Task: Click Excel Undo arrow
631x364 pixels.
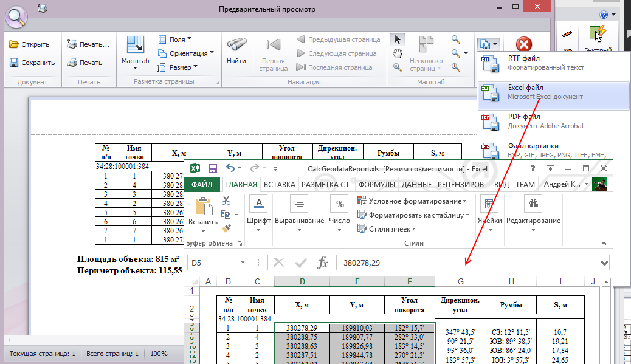Action: pos(230,168)
